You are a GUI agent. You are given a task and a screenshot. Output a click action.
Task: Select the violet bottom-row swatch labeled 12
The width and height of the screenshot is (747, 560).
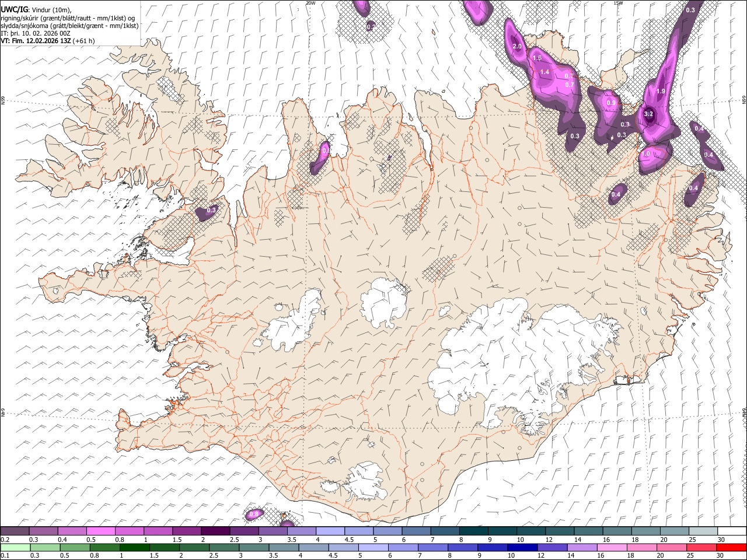point(552,547)
